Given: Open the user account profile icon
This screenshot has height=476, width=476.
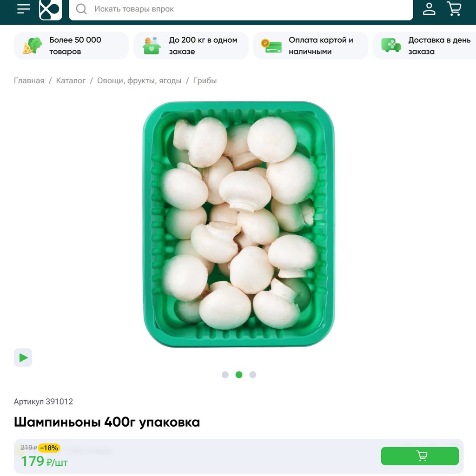Looking at the screenshot, I should pyautogui.click(x=429, y=9).
